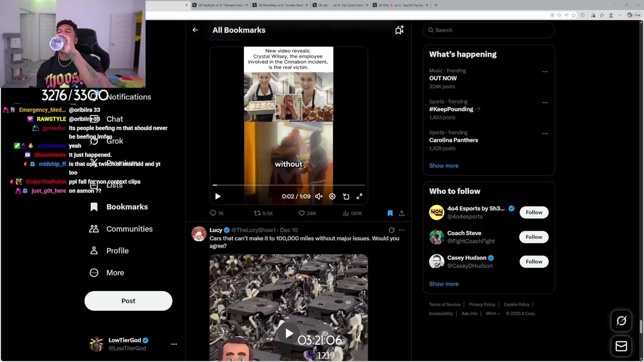Seek the video progress bar
The height and width of the screenshot is (362, 644).
pyautogui.click(x=289, y=186)
